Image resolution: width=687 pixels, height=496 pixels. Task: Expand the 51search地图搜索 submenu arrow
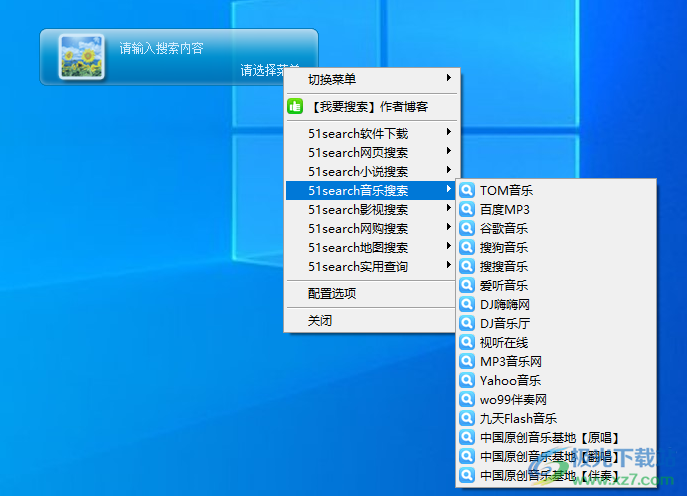tap(448, 246)
